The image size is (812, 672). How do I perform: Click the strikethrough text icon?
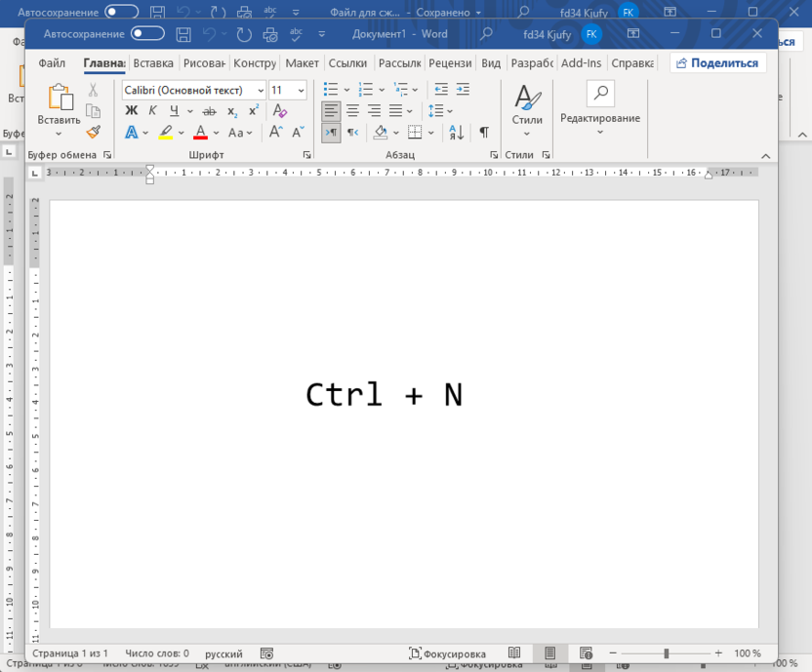208,111
